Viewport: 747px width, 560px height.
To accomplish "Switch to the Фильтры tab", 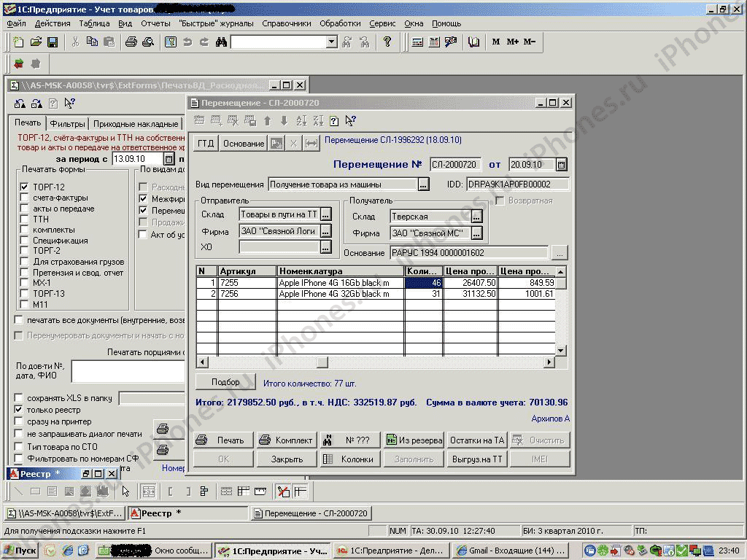I will pyautogui.click(x=67, y=124).
